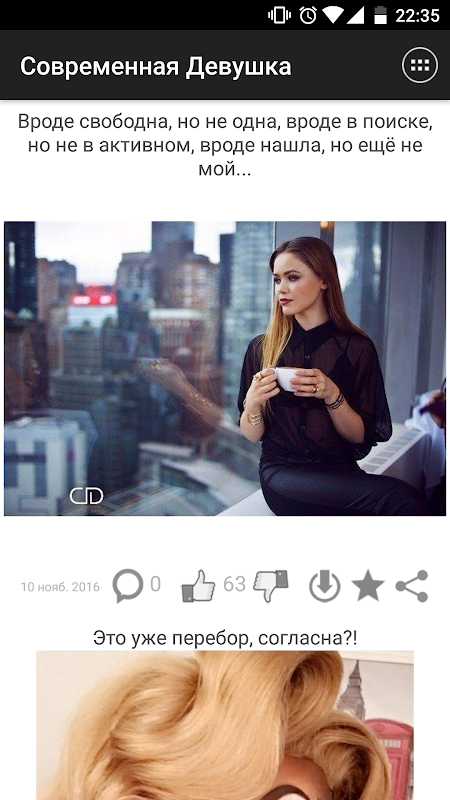Tap the post date 10 нояб. 2016
Image resolution: width=450 pixels, height=800 pixels.
pyautogui.click(x=60, y=587)
